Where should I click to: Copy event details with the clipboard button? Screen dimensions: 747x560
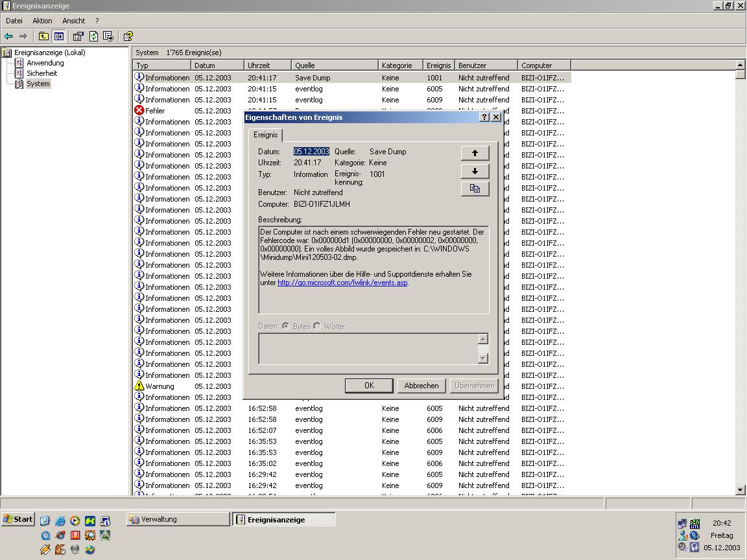pos(475,189)
